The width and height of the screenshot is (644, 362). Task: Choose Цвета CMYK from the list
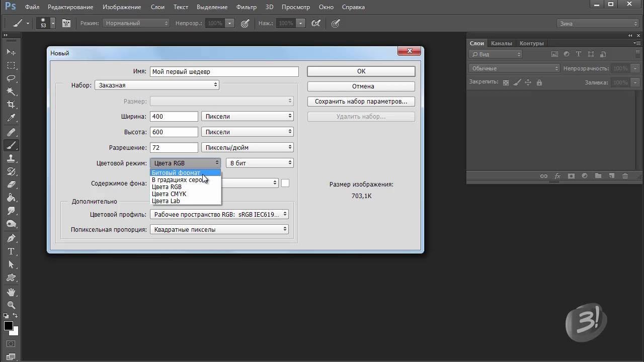[169, 194]
